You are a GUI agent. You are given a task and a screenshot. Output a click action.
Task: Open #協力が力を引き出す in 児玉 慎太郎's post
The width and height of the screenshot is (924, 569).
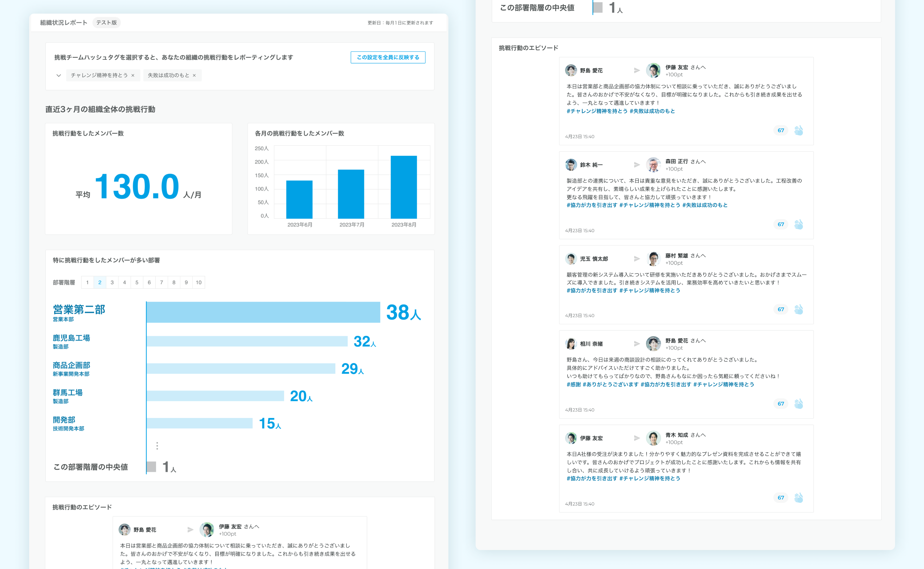592,291
